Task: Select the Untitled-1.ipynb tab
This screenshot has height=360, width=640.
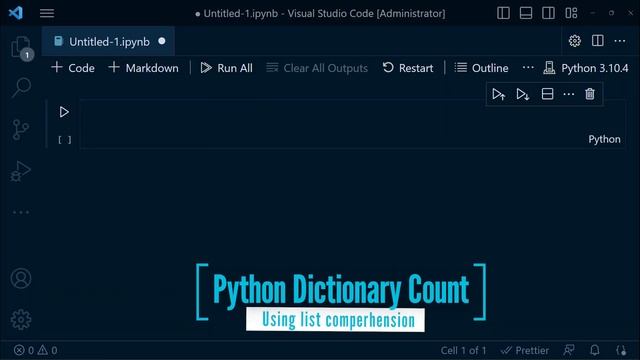Action: pyautogui.click(x=108, y=42)
